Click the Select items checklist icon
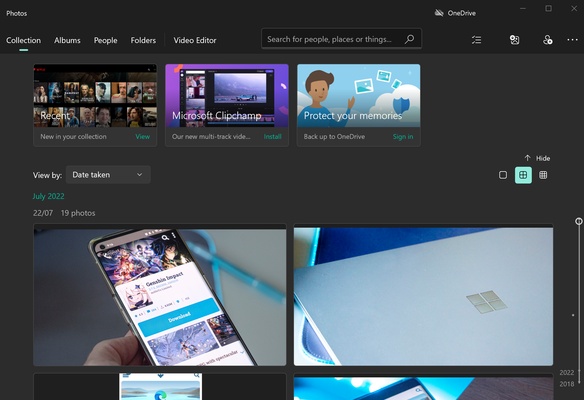 [476, 40]
